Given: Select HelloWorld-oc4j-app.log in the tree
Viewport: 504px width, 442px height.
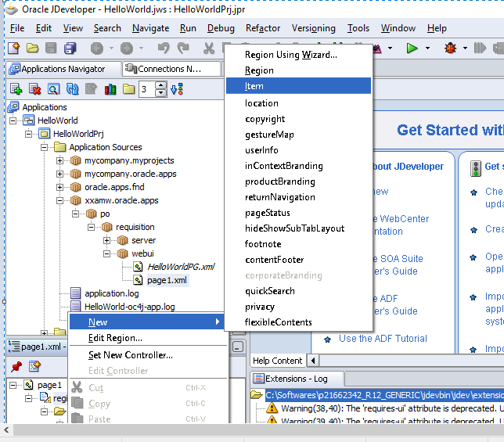Looking at the screenshot, I should (130, 307).
